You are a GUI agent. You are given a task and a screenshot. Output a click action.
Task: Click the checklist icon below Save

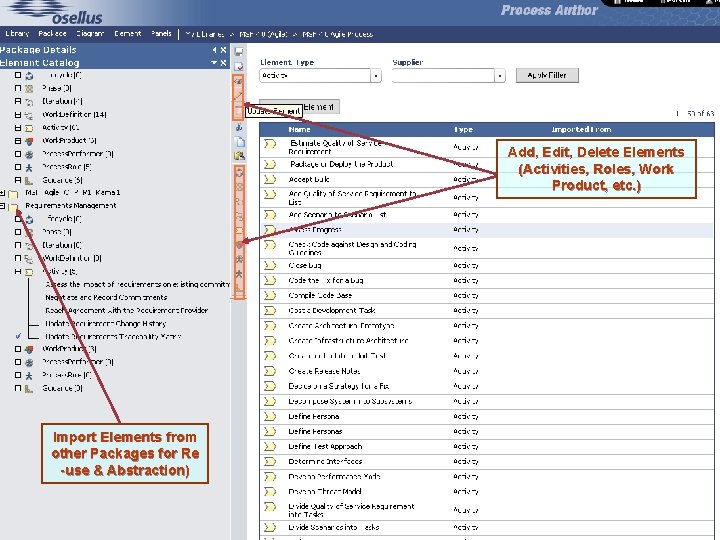[x=239, y=67]
